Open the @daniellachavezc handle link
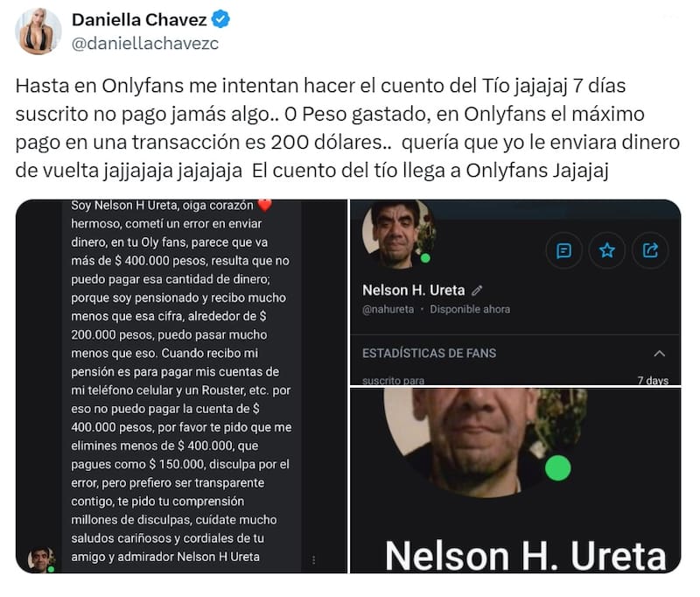Image resolution: width=700 pixels, height=597 pixels. tap(145, 43)
